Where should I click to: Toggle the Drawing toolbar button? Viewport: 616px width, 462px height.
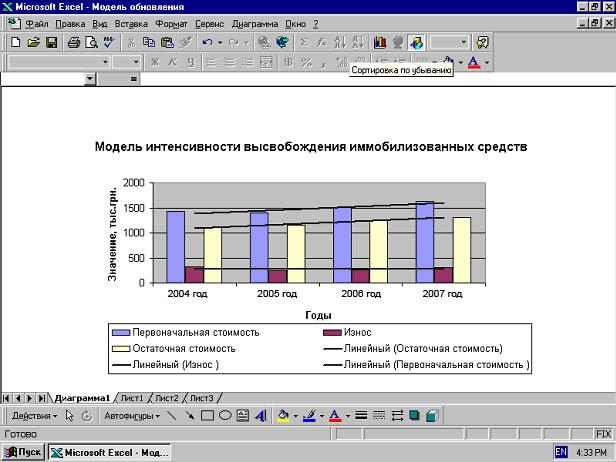click(x=416, y=42)
